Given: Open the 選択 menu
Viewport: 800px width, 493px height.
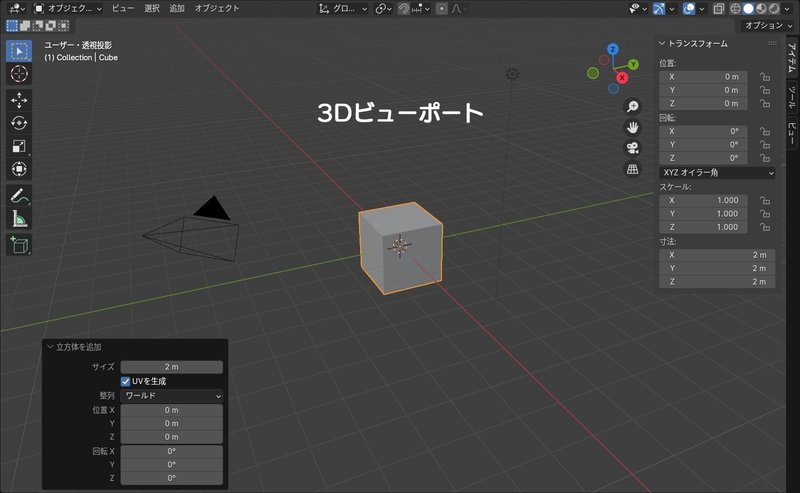Looking at the screenshot, I should coord(152,9).
